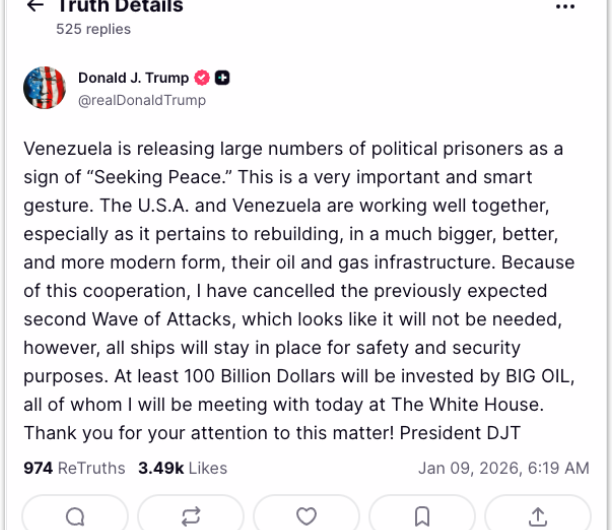Click the Jan 09, 2026 timestamp

tap(504, 468)
